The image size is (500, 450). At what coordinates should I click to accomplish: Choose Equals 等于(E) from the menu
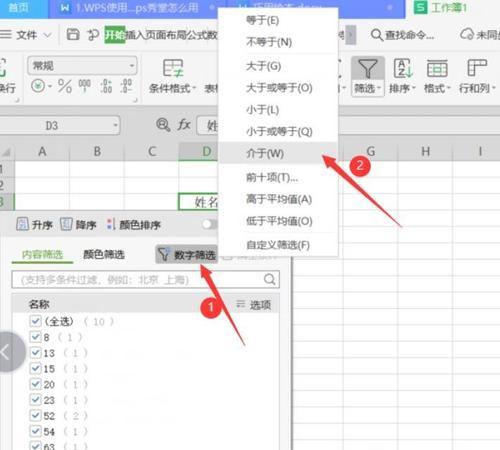point(278,20)
